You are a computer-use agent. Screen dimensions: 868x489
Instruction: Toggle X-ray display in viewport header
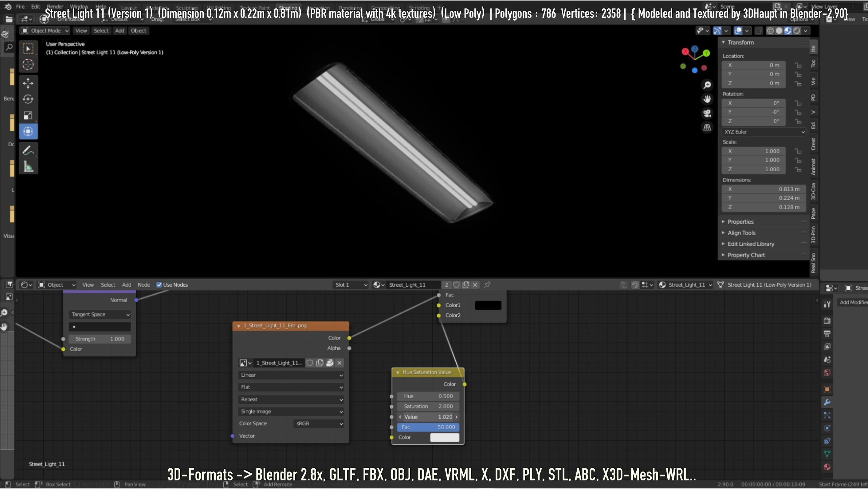coord(758,31)
